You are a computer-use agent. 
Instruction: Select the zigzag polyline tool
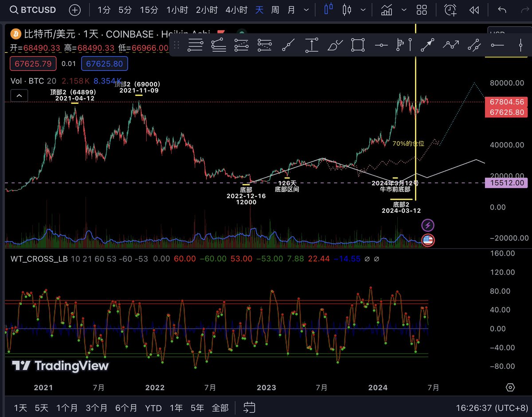[451, 44]
